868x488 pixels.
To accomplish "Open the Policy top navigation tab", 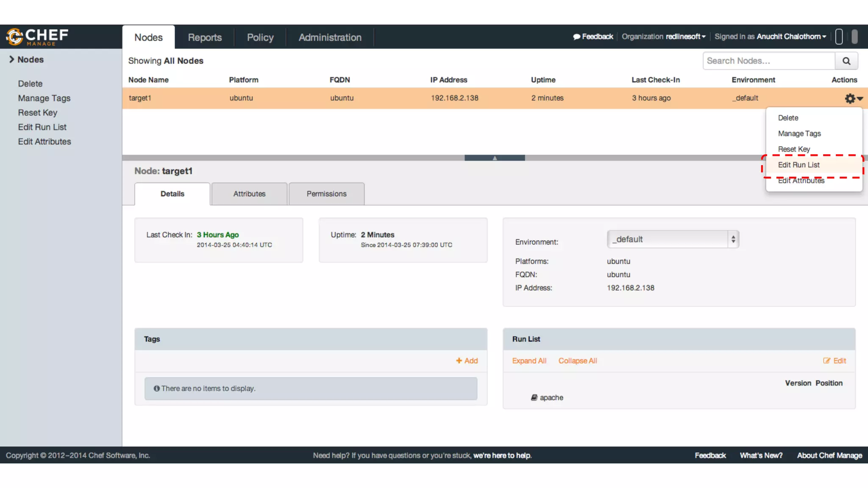I will click(260, 37).
